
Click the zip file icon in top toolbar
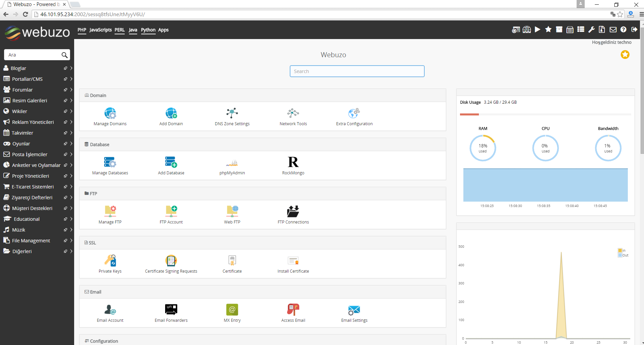click(x=602, y=30)
